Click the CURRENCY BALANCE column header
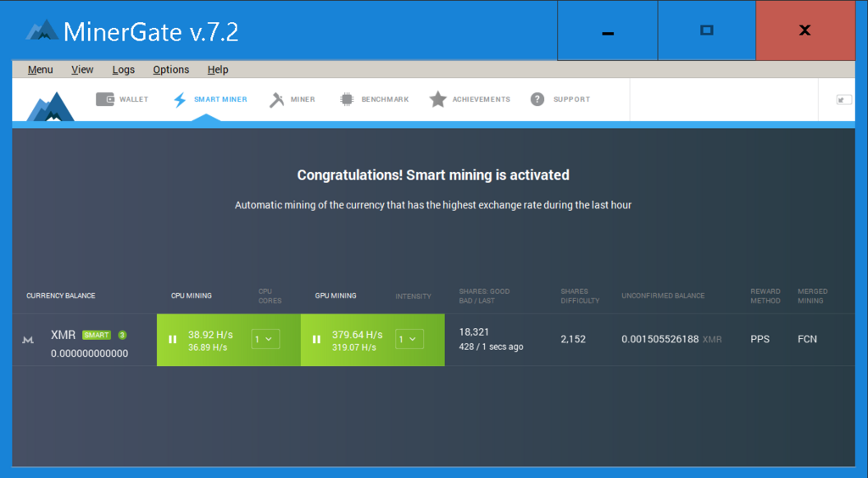868x478 pixels. click(61, 296)
